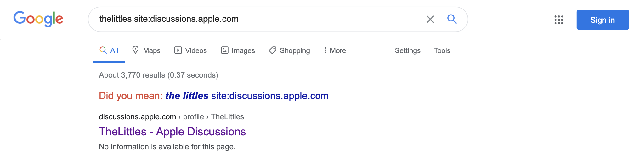Click the Shopping tag icon

(273, 50)
